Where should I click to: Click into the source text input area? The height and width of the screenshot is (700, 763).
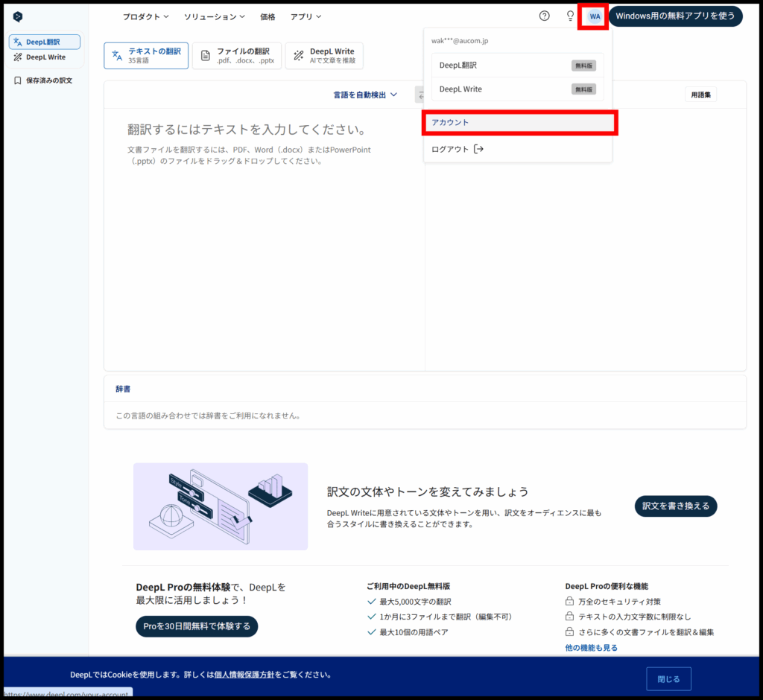click(265, 238)
